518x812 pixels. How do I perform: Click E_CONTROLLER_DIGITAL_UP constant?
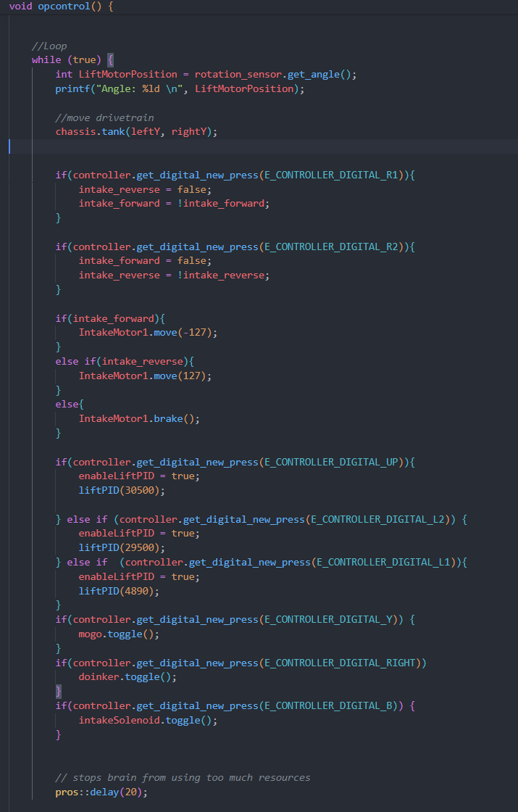click(x=331, y=462)
